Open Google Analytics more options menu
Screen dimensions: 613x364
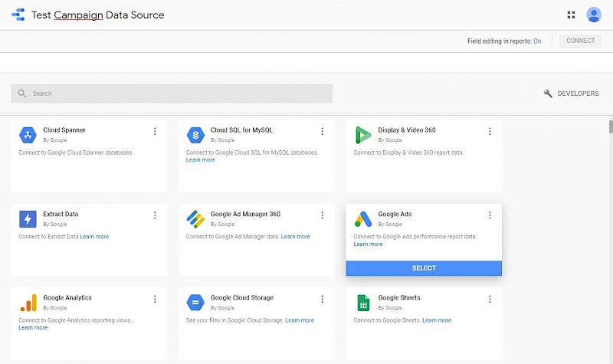click(x=155, y=299)
